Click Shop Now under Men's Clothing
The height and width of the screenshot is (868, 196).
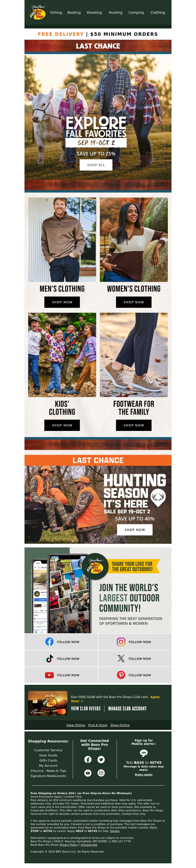tap(62, 302)
